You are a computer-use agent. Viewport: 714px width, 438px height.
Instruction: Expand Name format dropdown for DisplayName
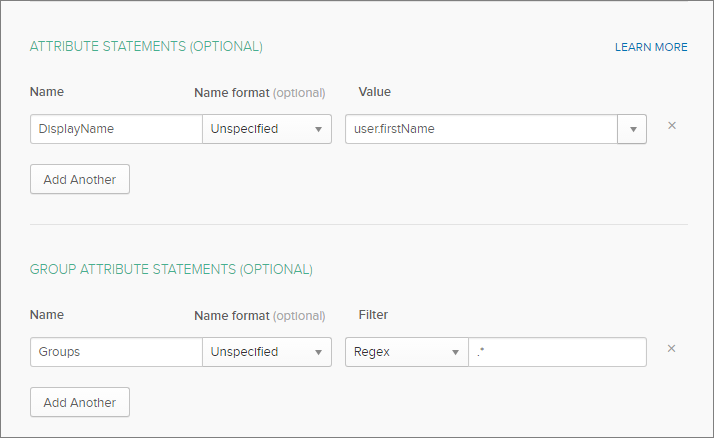[x=267, y=129]
